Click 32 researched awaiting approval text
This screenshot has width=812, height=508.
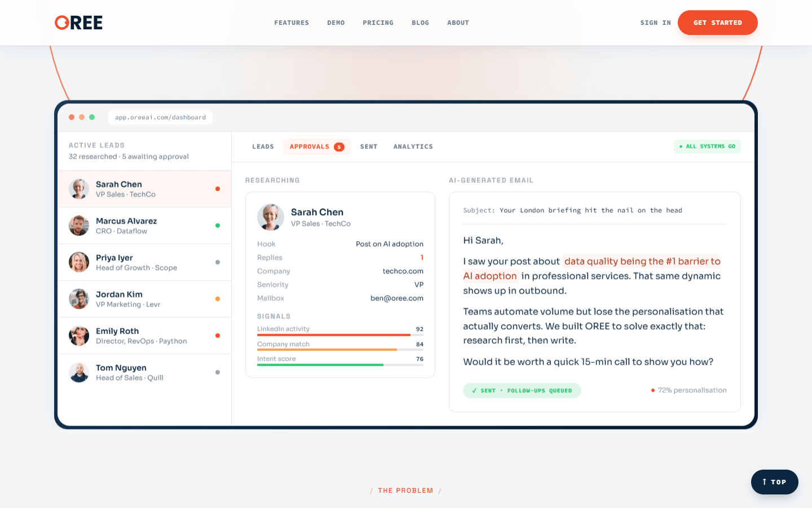pyautogui.click(x=129, y=157)
